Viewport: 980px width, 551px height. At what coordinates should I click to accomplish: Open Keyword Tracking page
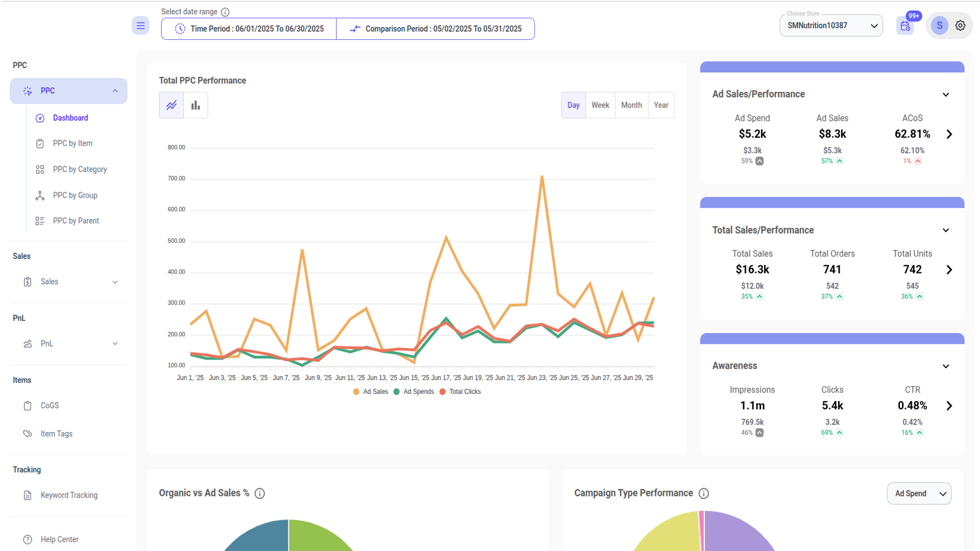pos(69,495)
